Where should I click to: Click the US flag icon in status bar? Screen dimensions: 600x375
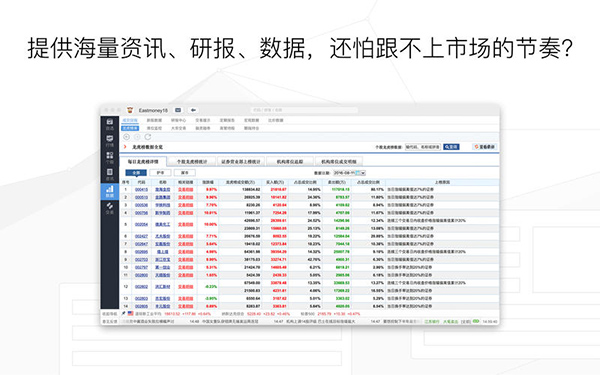(x=130, y=313)
